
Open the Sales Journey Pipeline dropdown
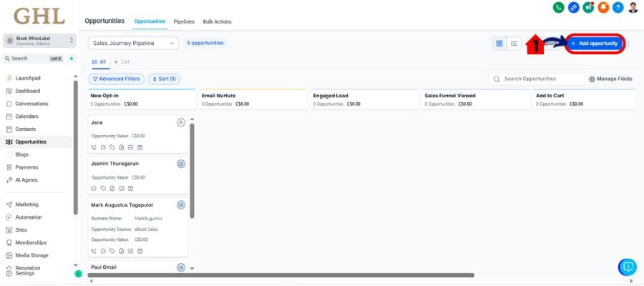(x=133, y=44)
